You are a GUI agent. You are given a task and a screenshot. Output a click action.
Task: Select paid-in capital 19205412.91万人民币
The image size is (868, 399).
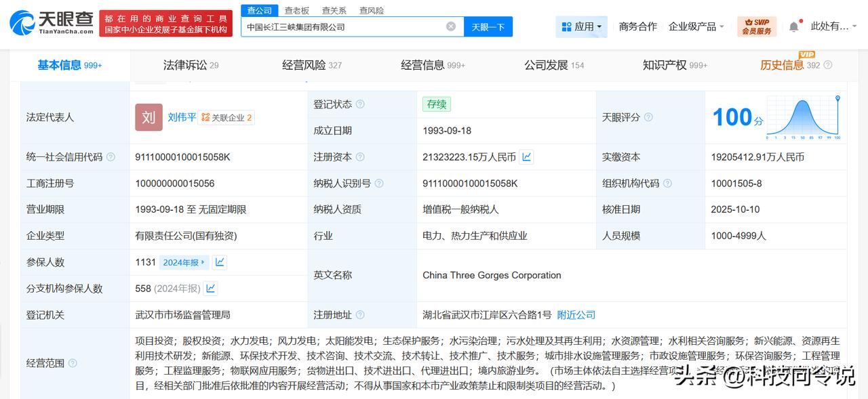[x=757, y=157]
